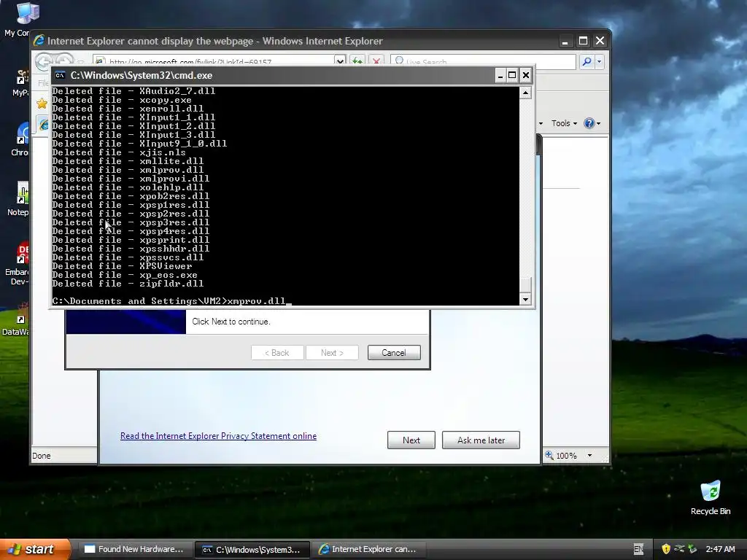Maximize the cmd.exe window
This screenshot has height=560, width=747.
[512, 75]
